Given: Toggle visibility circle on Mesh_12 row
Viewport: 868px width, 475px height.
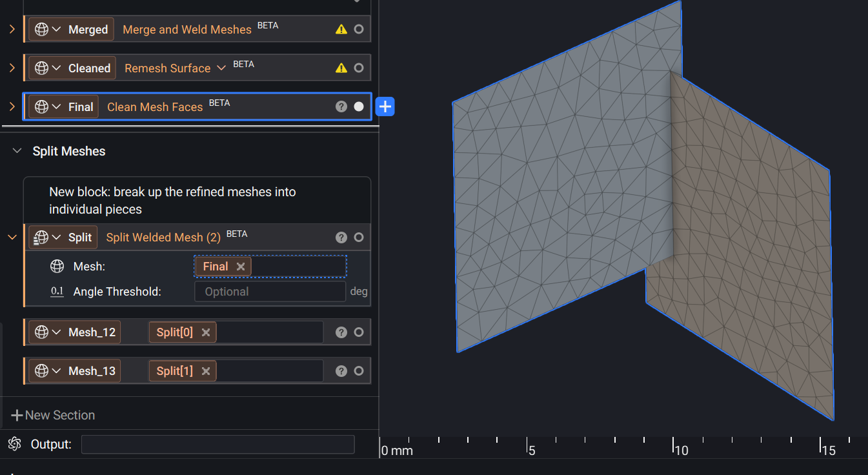Looking at the screenshot, I should (x=359, y=332).
